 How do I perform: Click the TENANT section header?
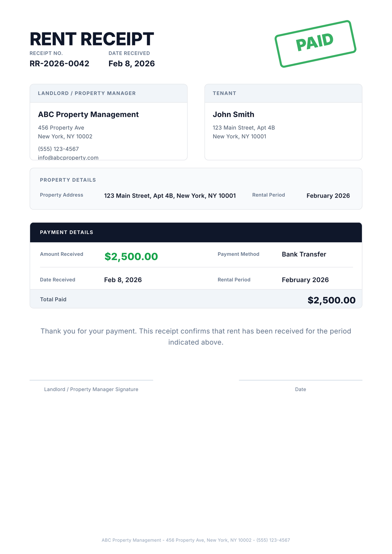click(x=224, y=93)
